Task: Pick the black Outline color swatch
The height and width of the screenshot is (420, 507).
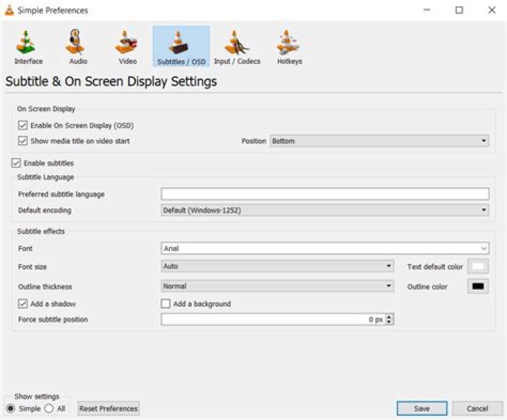Action: [x=478, y=286]
